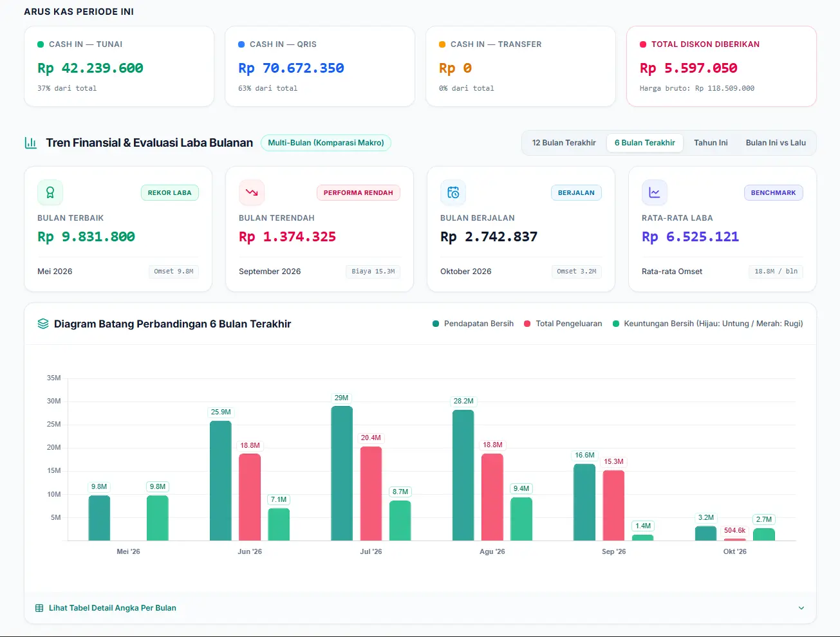Click the line chart icon in Rata-Rata Laba card
Screen dimensions: 840x637
point(655,192)
